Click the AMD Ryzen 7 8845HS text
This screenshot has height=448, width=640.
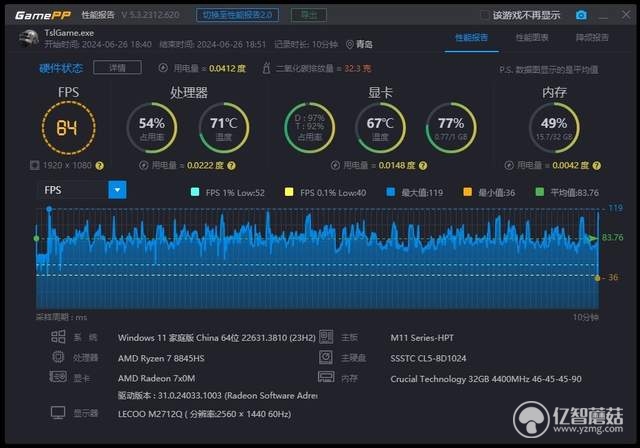(x=161, y=358)
